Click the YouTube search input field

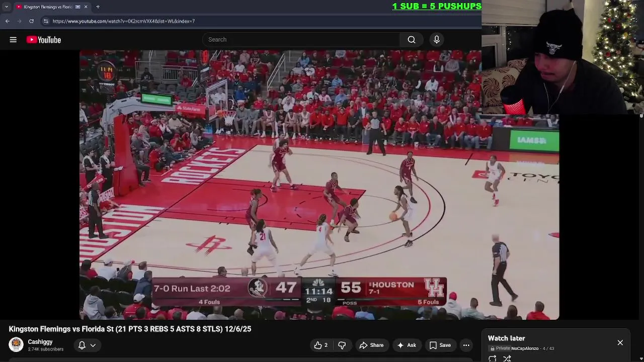(301, 40)
